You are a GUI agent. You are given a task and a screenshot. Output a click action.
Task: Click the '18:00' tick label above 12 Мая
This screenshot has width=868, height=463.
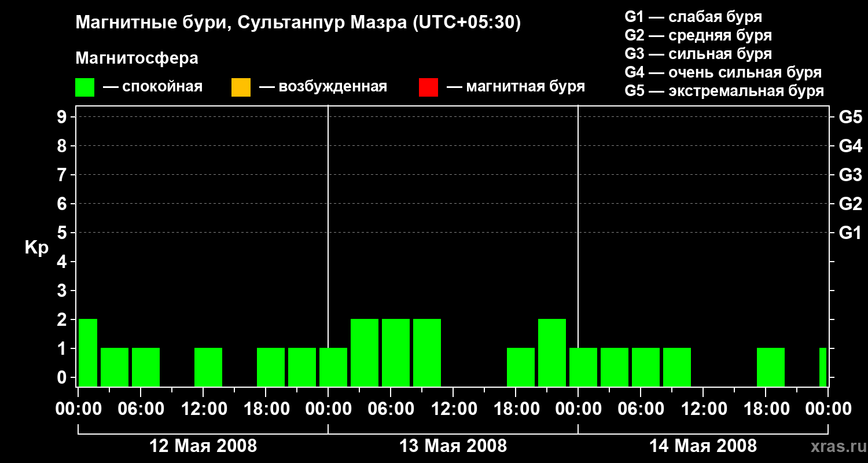coord(266,409)
